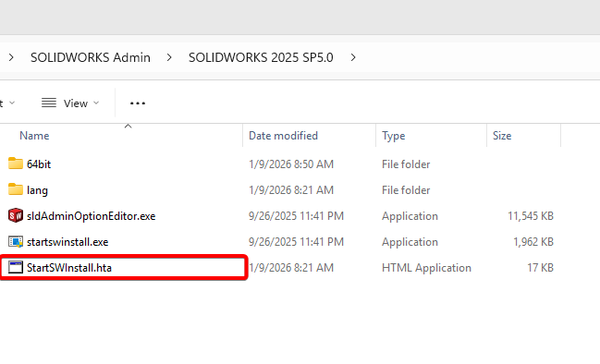Image resolution: width=600 pixels, height=364 pixels.
Task: Click 1,962 KB size cell
Action: (533, 242)
